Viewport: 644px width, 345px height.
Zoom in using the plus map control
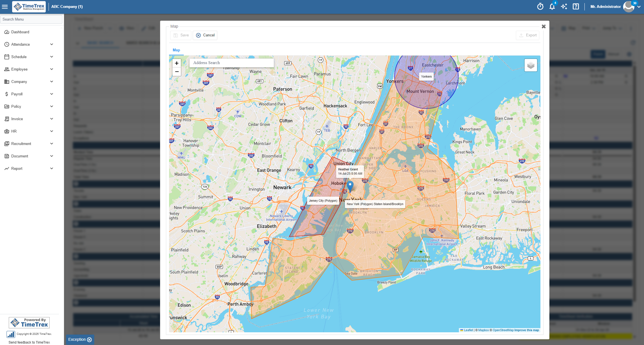click(176, 63)
